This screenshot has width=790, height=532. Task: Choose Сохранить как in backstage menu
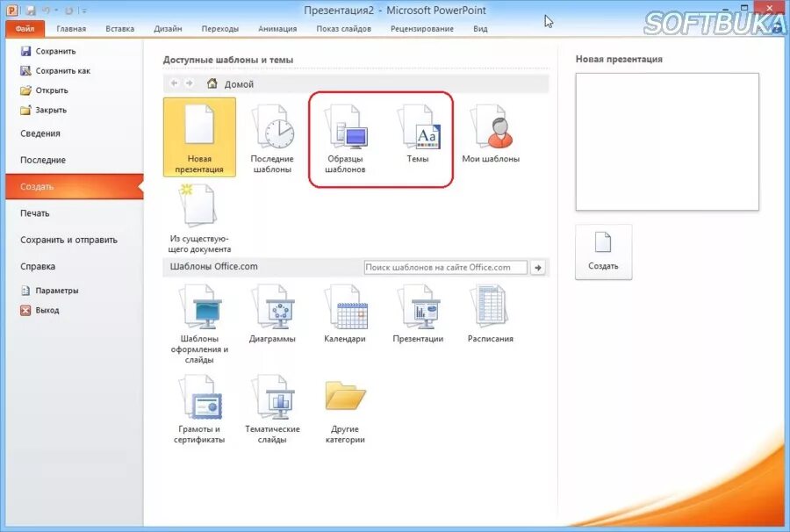pyautogui.click(x=55, y=71)
